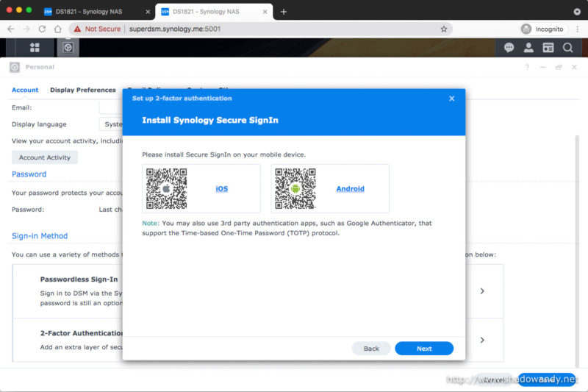The width and height of the screenshot is (588, 392).
Task: Open the DSM Main Menu grid icon
Action: [35, 48]
